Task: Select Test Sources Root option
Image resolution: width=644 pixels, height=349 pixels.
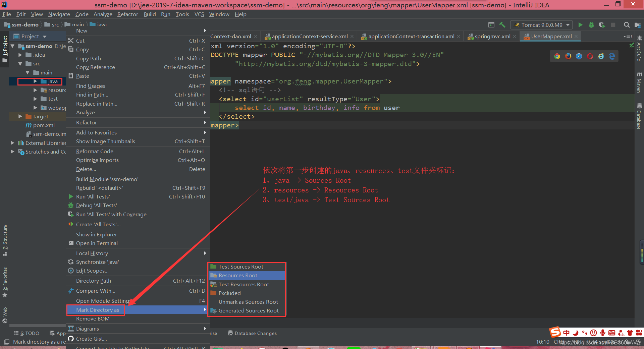Action: [x=247, y=267]
